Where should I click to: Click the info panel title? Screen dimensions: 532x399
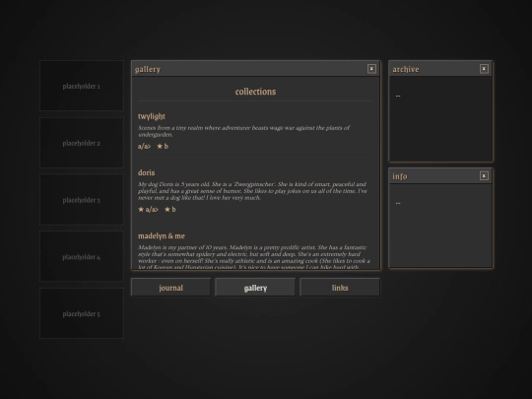point(400,176)
